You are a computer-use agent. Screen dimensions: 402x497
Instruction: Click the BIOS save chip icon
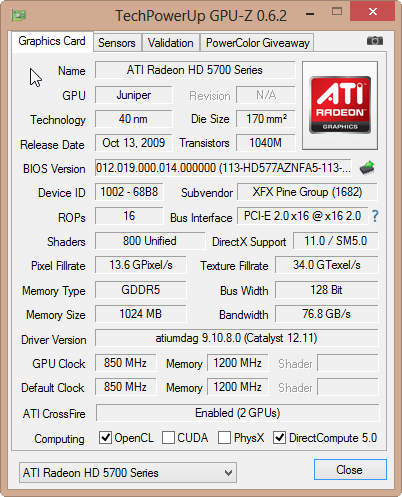pos(367,168)
